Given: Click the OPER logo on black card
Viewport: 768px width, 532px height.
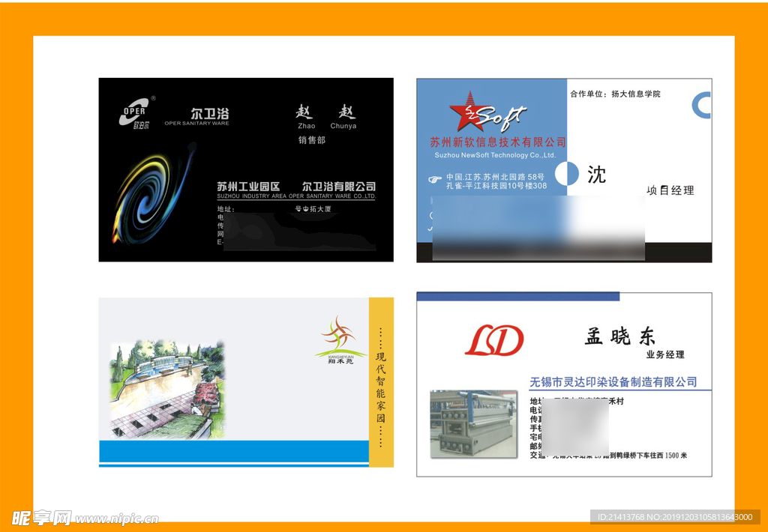Looking at the screenshot, I should click(136, 113).
